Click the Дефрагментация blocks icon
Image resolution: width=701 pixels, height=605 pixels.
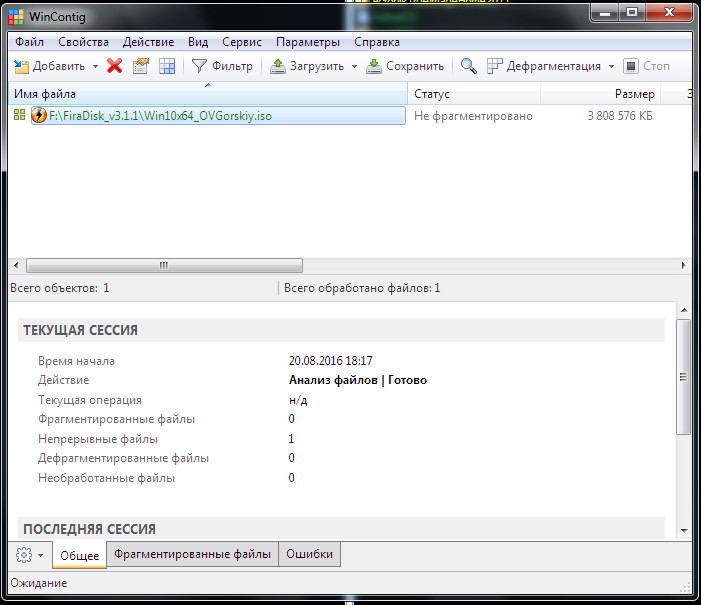click(x=494, y=66)
